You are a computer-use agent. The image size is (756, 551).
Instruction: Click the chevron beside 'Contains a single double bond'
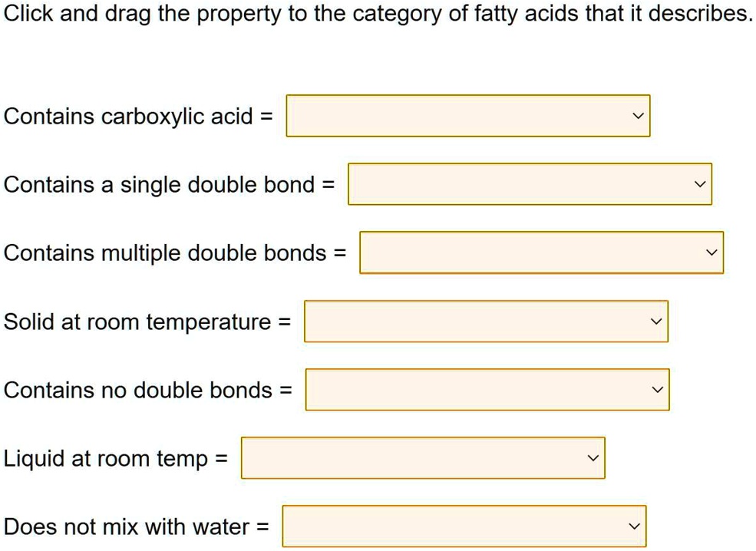[698, 184]
